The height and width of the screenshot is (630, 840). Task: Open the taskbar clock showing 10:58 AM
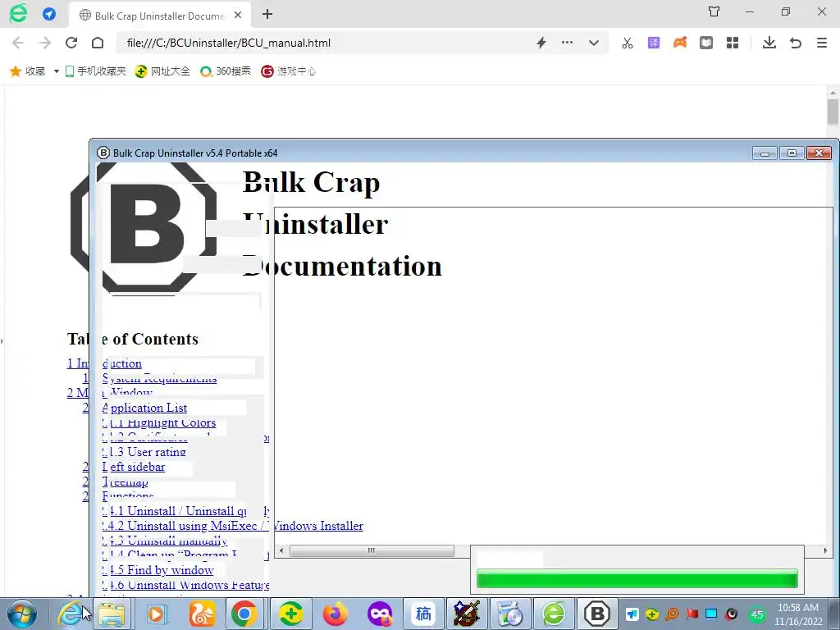pyautogui.click(x=798, y=614)
